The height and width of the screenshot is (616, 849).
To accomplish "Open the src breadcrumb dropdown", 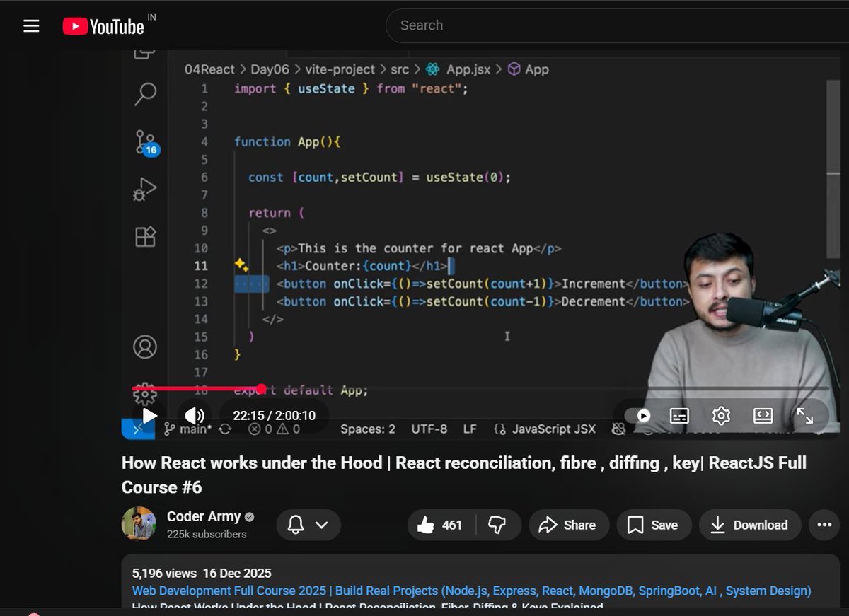I will pyautogui.click(x=400, y=69).
